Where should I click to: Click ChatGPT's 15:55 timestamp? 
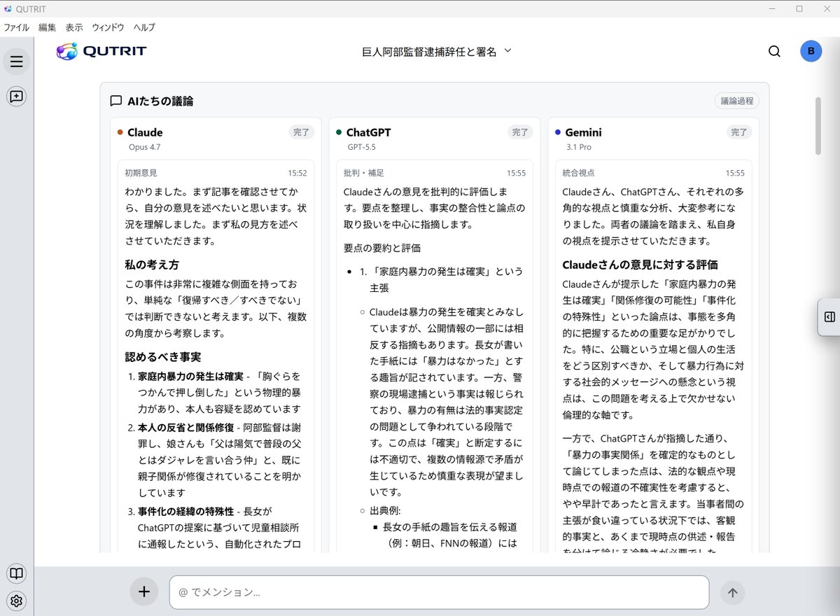(517, 173)
